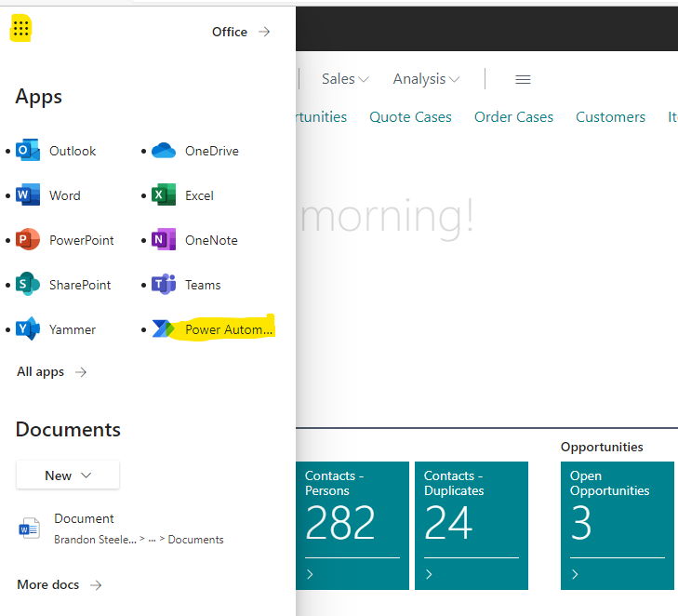The image size is (678, 616).
Task: Click the Documents folder in path
Action: pyautogui.click(x=195, y=540)
